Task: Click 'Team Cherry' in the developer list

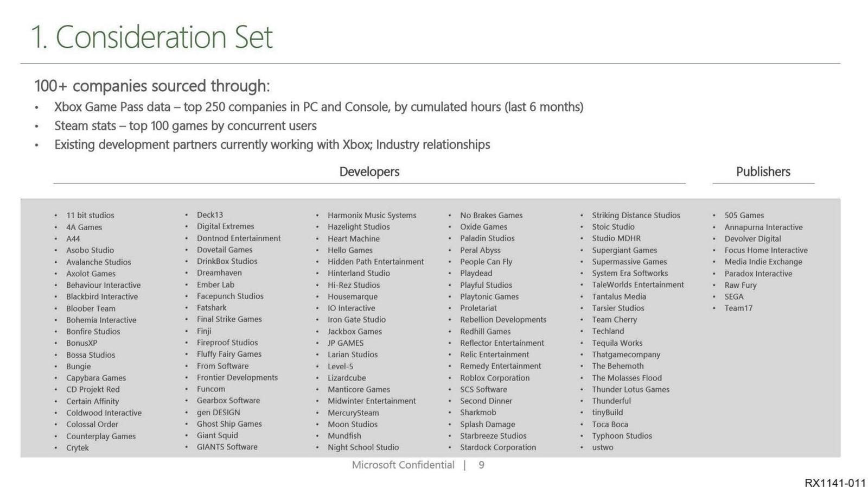Action: [x=614, y=320]
